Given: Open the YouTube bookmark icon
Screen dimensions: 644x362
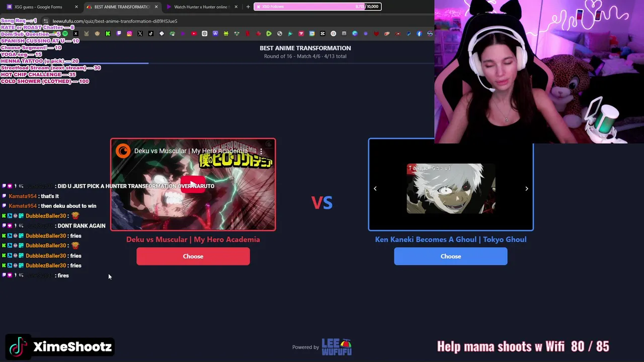Looking at the screenshot, I should click(x=194, y=34).
